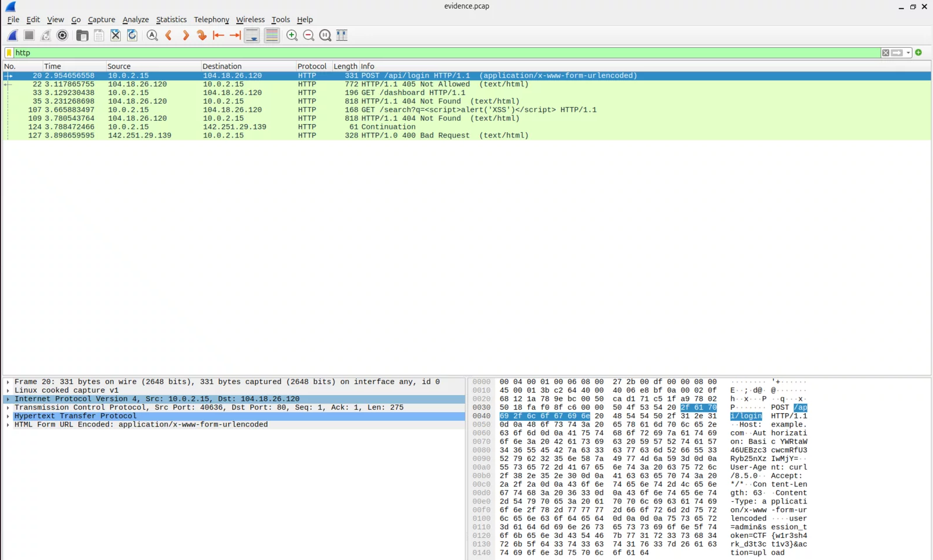The image size is (933, 560).
Task: Click the find packet magnifier icon
Action: [x=152, y=36]
